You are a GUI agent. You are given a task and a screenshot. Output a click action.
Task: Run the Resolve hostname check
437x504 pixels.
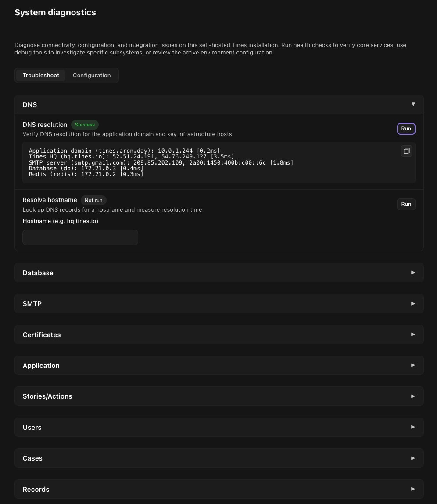pos(406,204)
